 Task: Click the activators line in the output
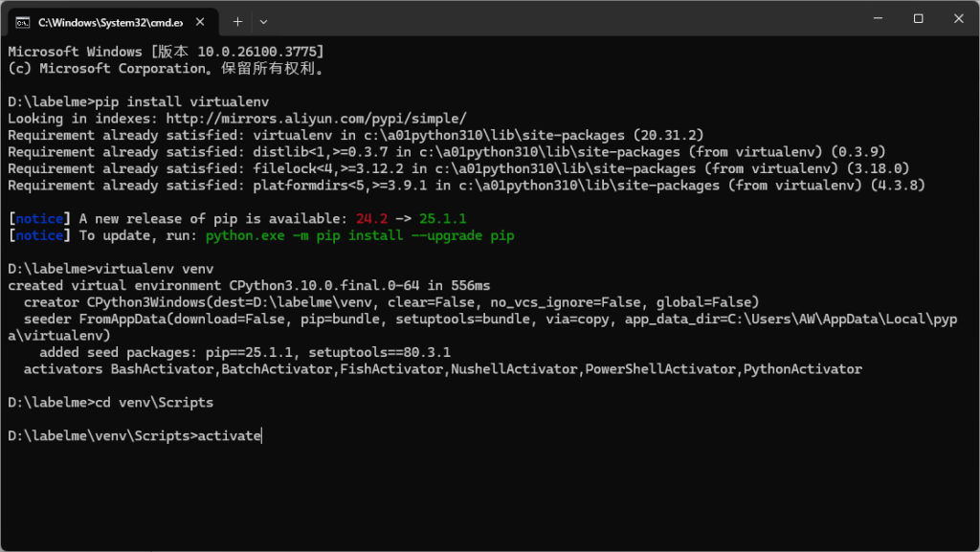(x=442, y=369)
